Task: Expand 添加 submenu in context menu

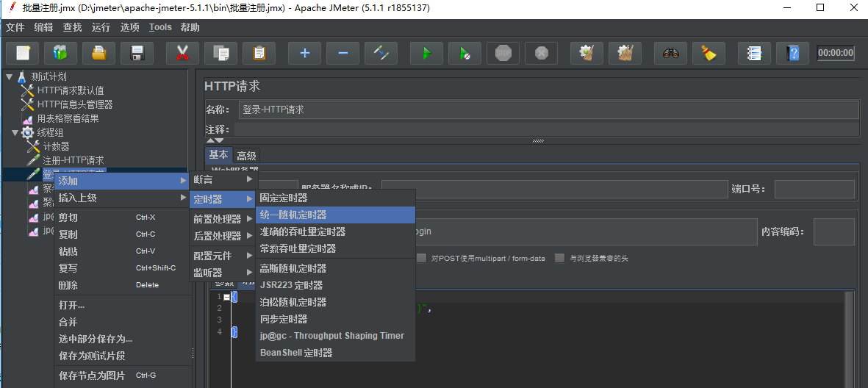Action: pyautogui.click(x=122, y=181)
